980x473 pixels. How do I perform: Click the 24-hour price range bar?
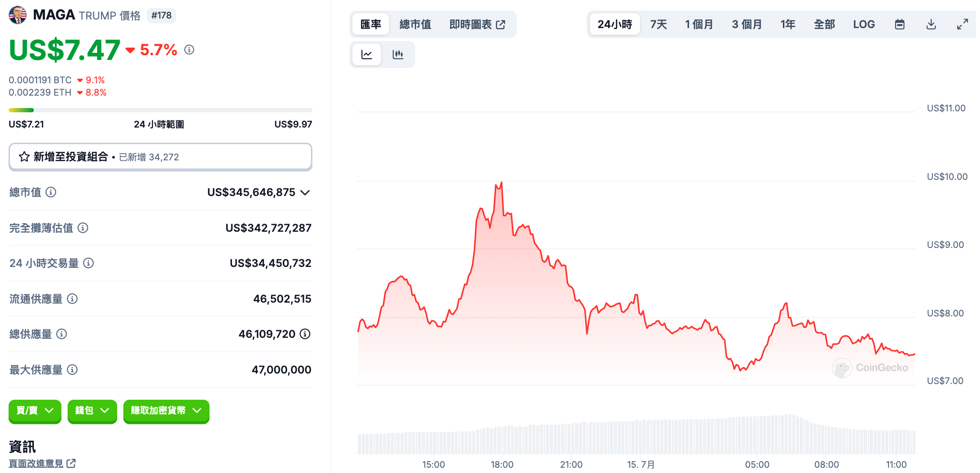point(160,110)
